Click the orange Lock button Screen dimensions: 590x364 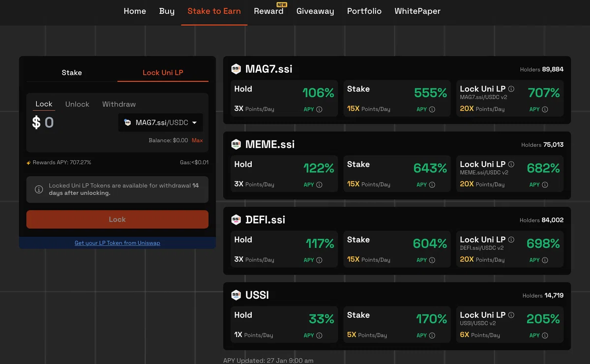click(117, 220)
